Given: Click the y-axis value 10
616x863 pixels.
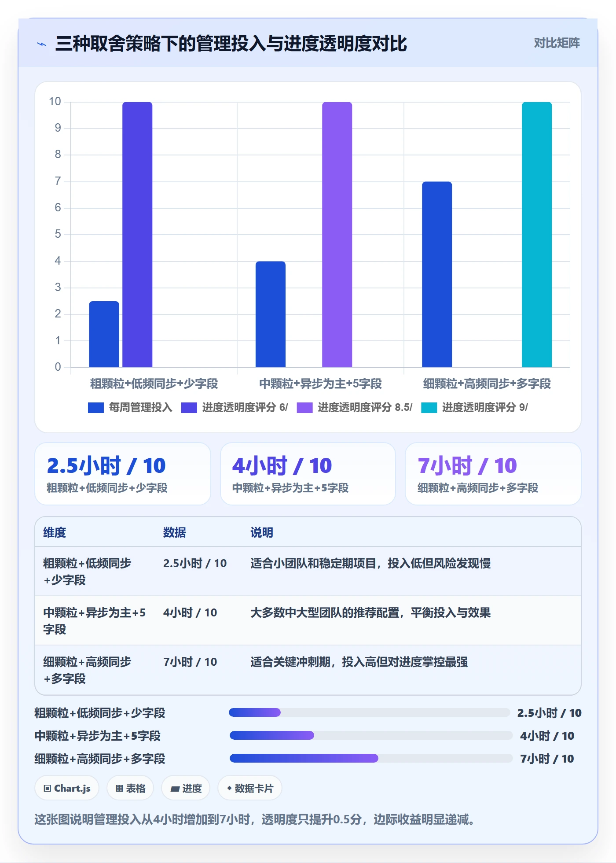Looking at the screenshot, I should pyautogui.click(x=55, y=102).
